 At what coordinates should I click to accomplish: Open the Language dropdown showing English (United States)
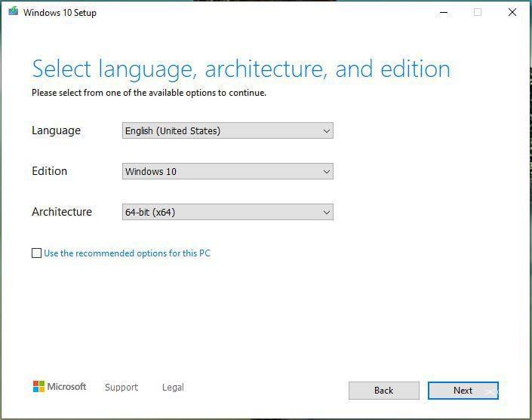[x=227, y=130]
